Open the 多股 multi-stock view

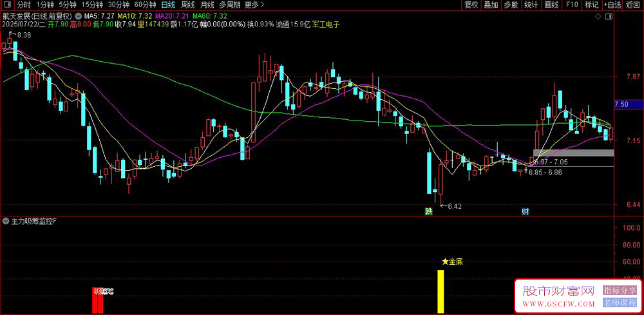511,5
